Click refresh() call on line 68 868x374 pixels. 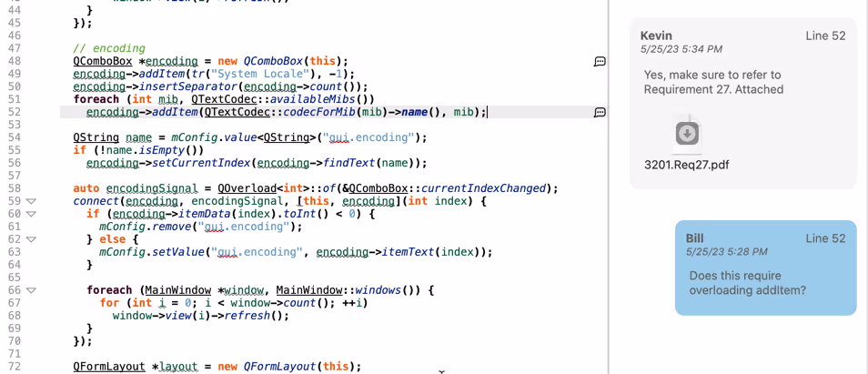coord(255,316)
